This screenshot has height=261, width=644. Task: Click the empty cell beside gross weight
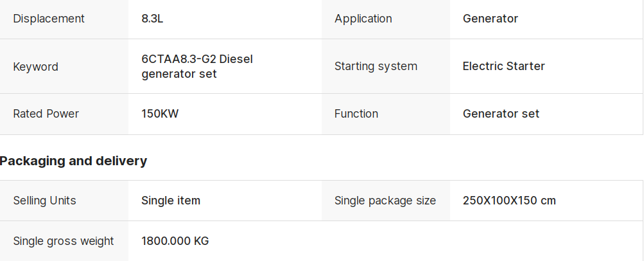tap(482, 241)
